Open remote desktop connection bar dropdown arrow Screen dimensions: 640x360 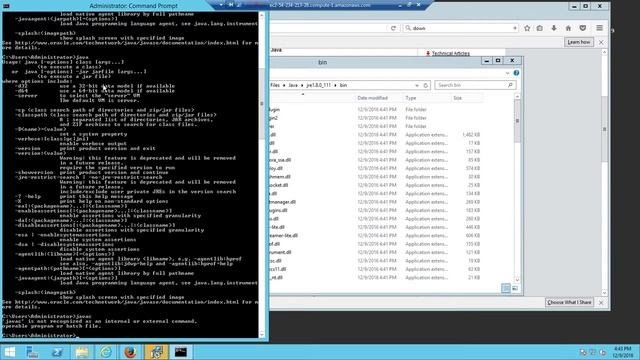pos(221,5)
